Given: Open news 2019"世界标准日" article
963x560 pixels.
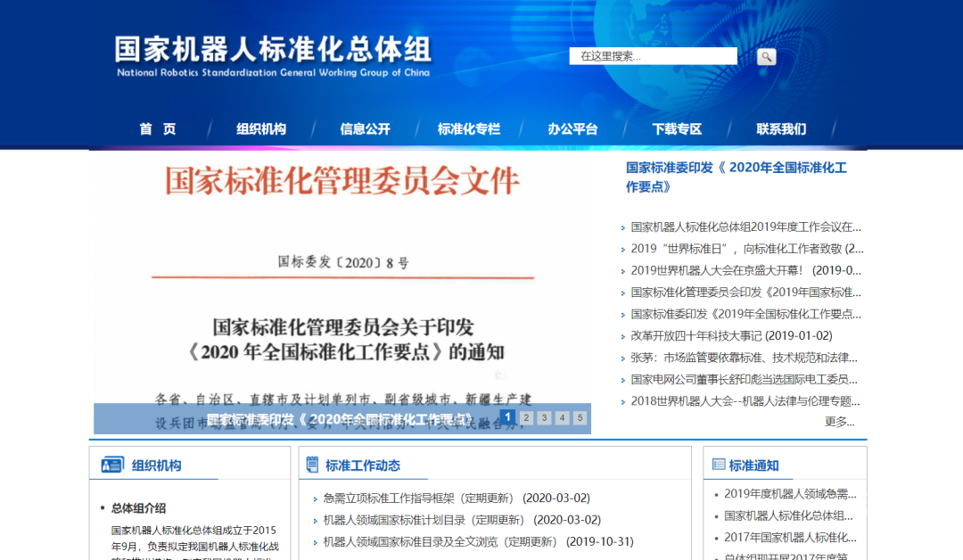Looking at the screenshot, I should tap(747, 249).
